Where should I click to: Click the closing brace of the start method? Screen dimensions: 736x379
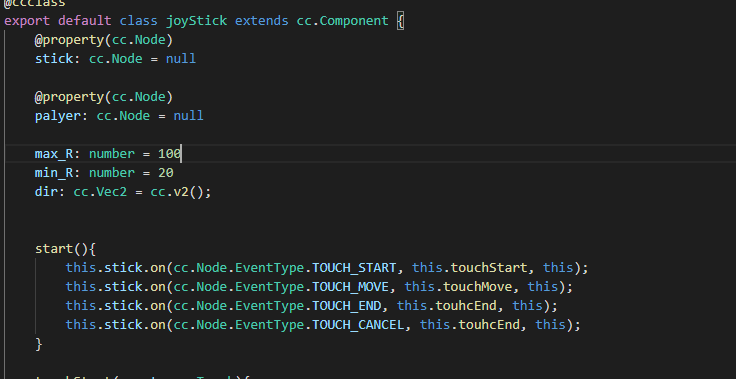pos(38,344)
